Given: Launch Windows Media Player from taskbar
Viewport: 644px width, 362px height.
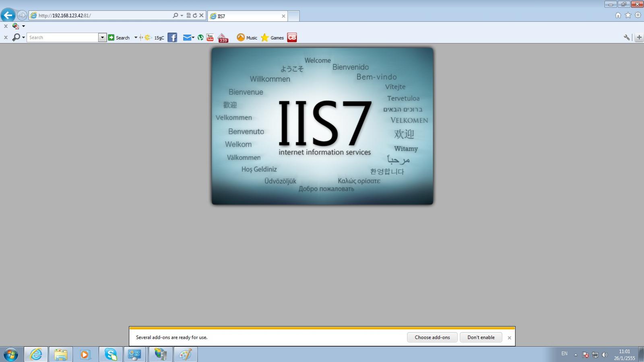Looking at the screenshot, I should point(85,354).
